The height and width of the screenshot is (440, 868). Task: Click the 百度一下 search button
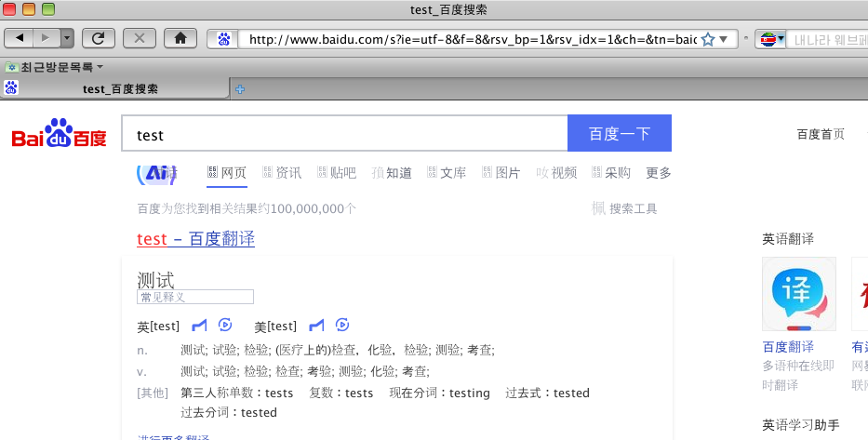[x=620, y=133]
